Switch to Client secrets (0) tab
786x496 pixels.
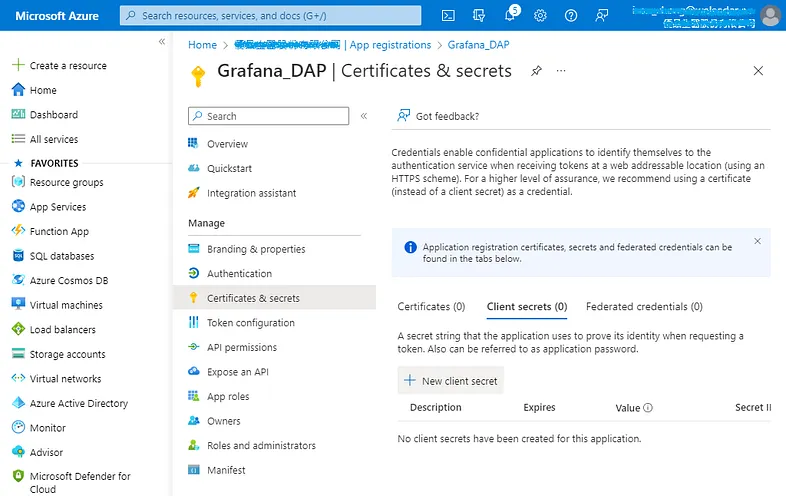click(527, 306)
